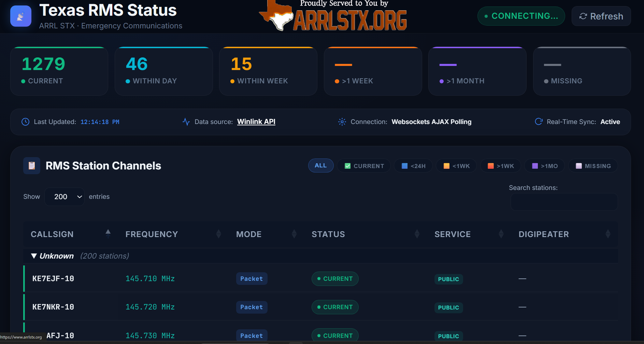This screenshot has width=644, height=344.
Task: Click the clock icon beside Last Updated
Action: pos(26,122)
